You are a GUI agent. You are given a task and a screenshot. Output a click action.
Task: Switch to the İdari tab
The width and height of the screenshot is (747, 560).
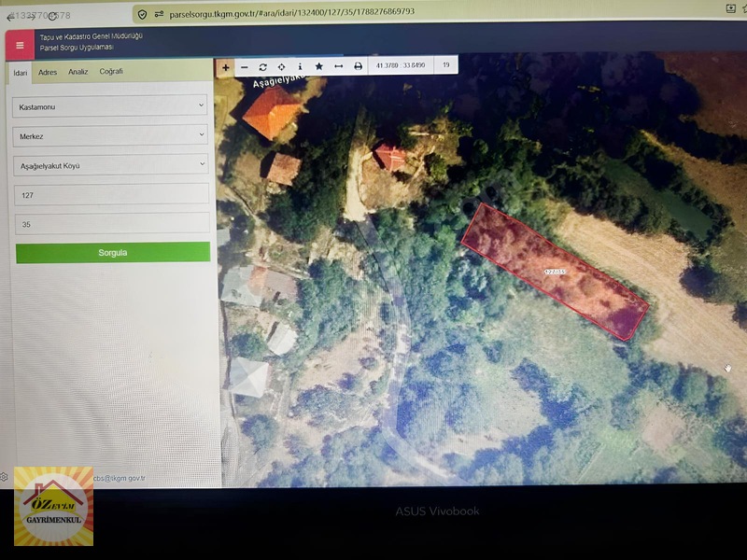click(x=20, y=73)
